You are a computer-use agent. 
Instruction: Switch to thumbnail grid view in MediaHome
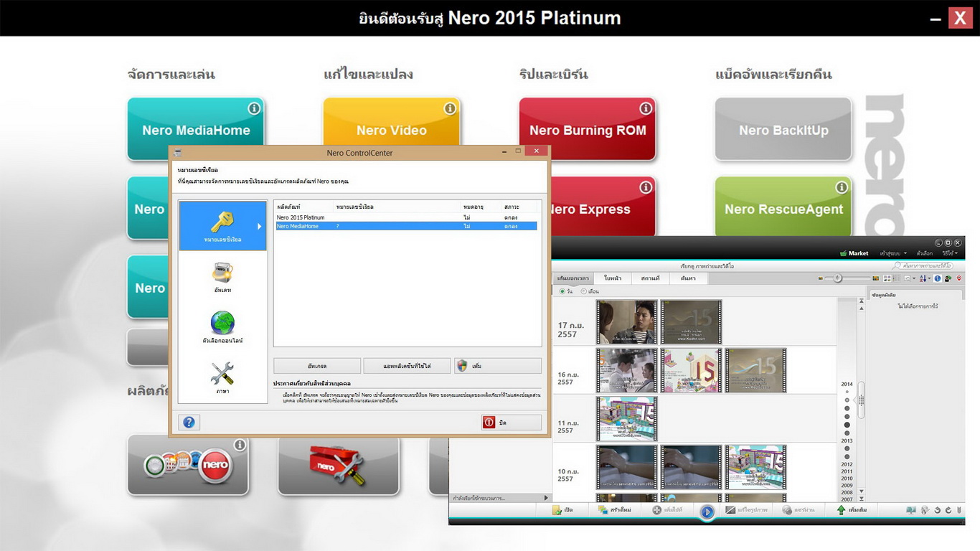click(x=887, y=278)
